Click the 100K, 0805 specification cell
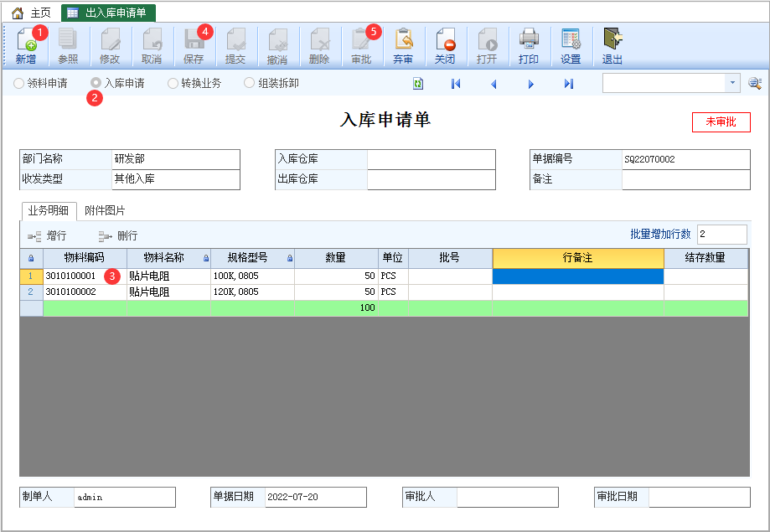The width and height of the screenshot is (770, 532). click(252, 276)
